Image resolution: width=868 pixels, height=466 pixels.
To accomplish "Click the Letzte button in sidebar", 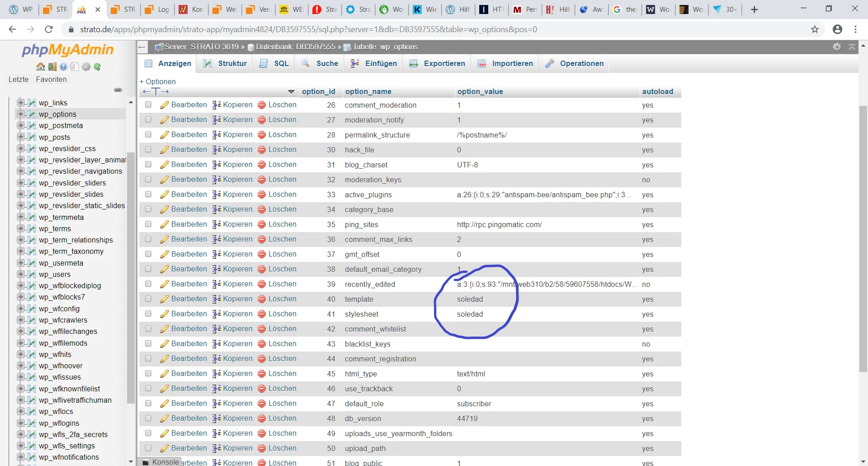I will coord(19,79).
